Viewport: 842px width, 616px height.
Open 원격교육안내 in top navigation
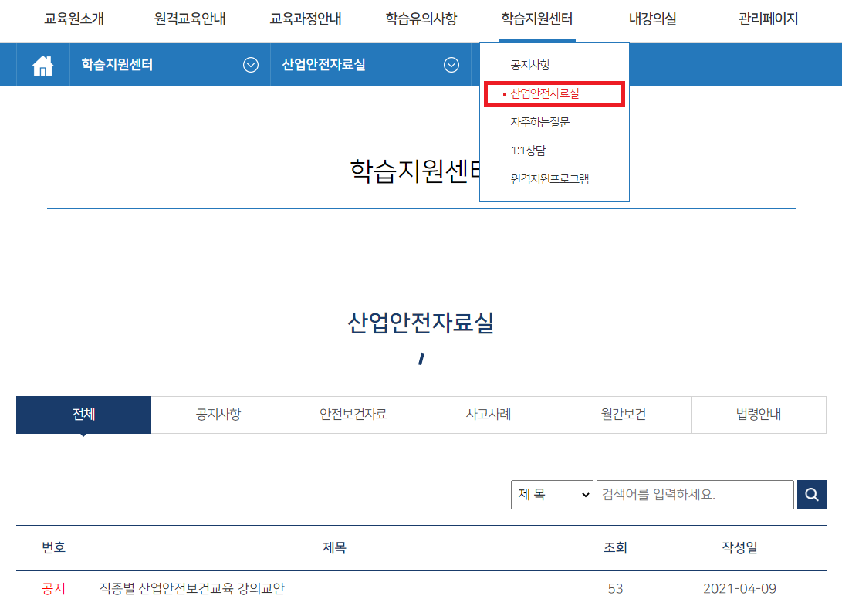(190, 19)
